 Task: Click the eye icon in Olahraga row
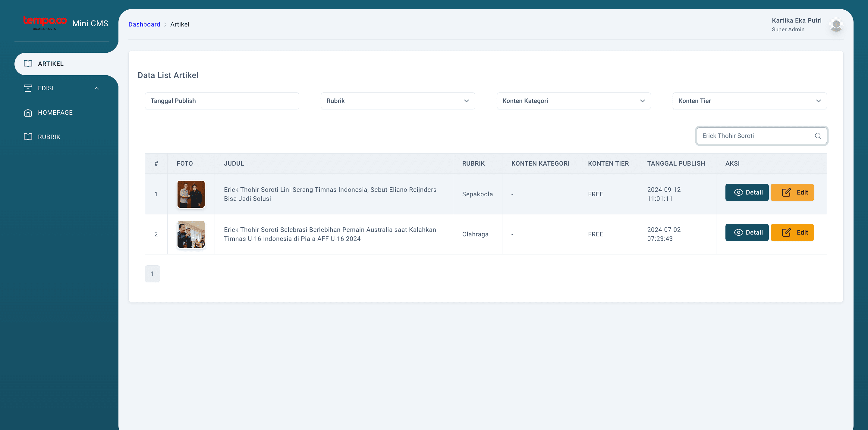click(x=738, y=232)
